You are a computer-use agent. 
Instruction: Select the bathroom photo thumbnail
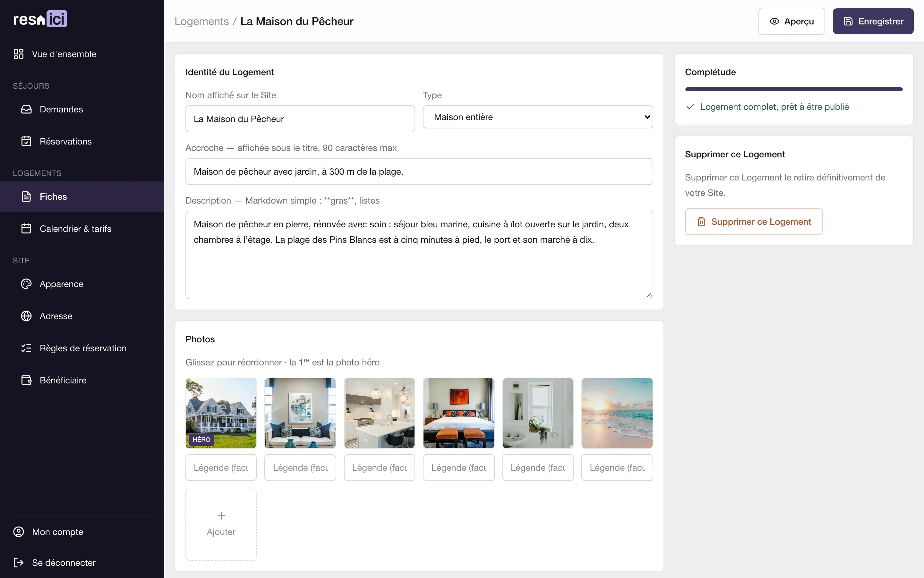point(538,413)
